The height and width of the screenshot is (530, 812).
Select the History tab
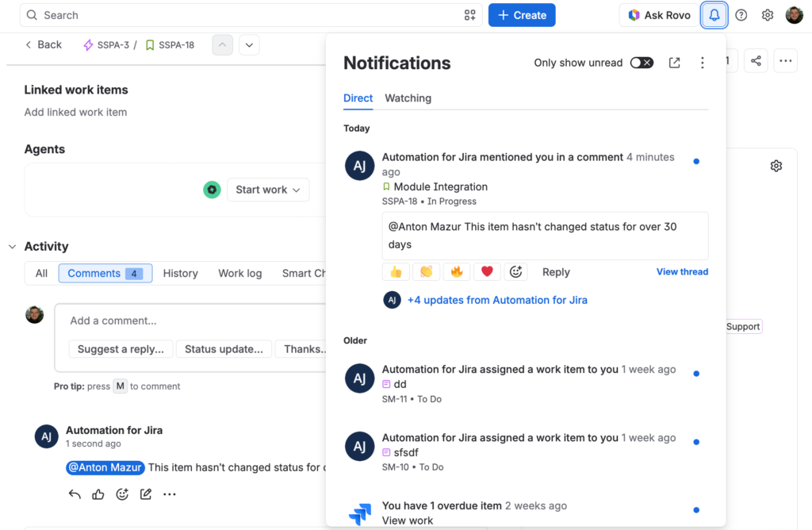[180, 273]
